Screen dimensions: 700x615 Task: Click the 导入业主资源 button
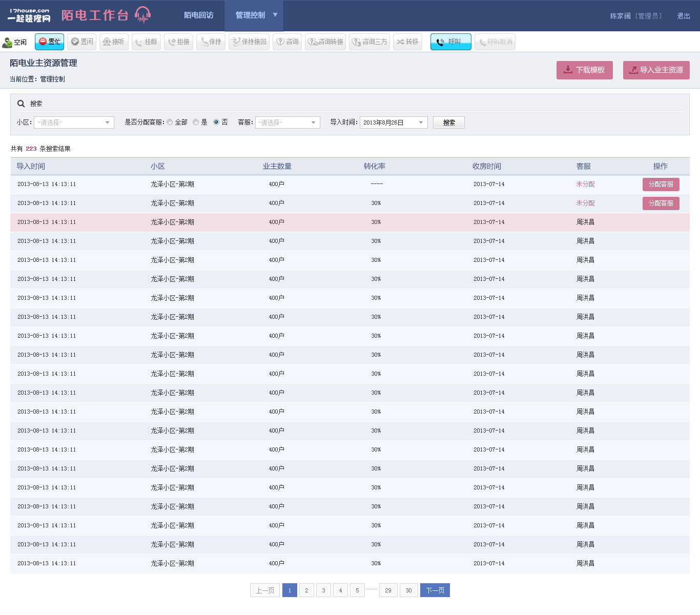656,70
